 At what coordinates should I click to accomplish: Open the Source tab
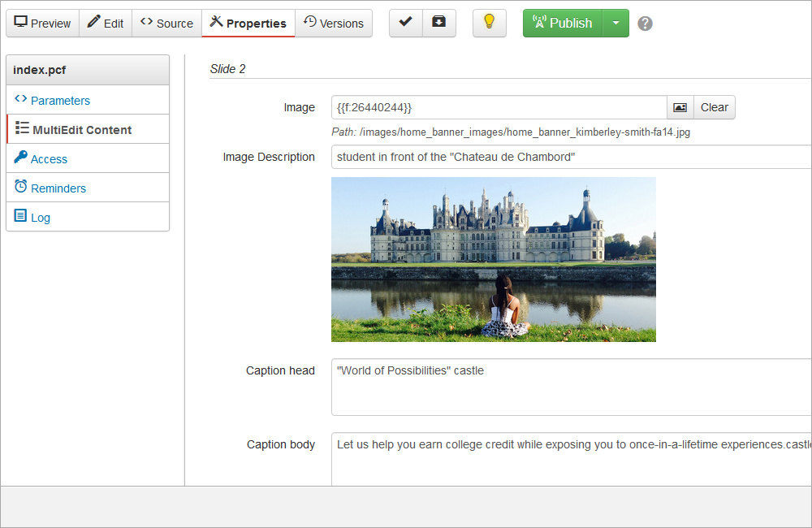click(166, 24)
